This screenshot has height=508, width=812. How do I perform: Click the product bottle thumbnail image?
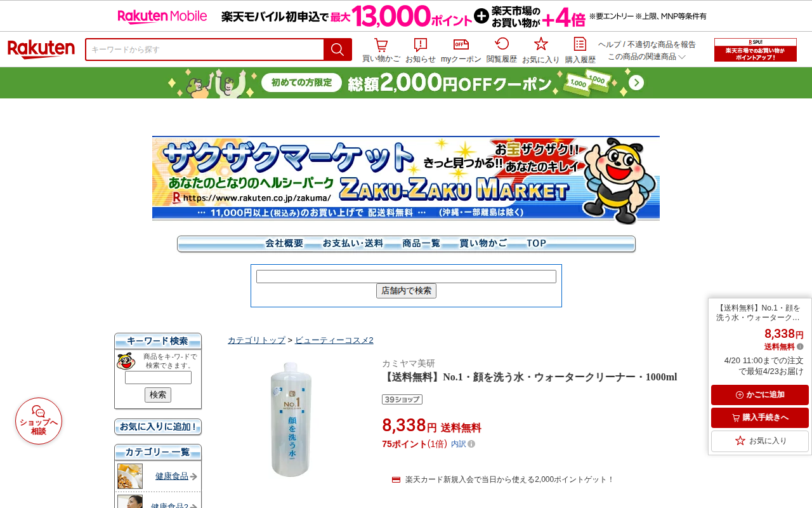[291, 419]
